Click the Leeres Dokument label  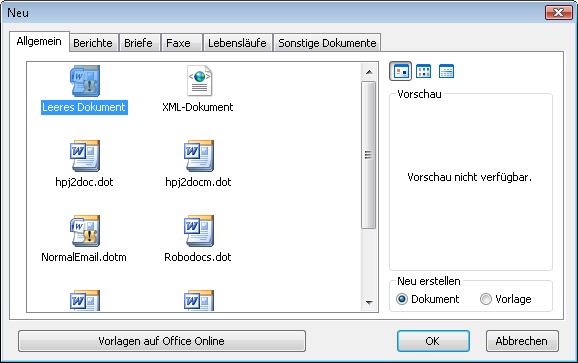tap(84, 107)
